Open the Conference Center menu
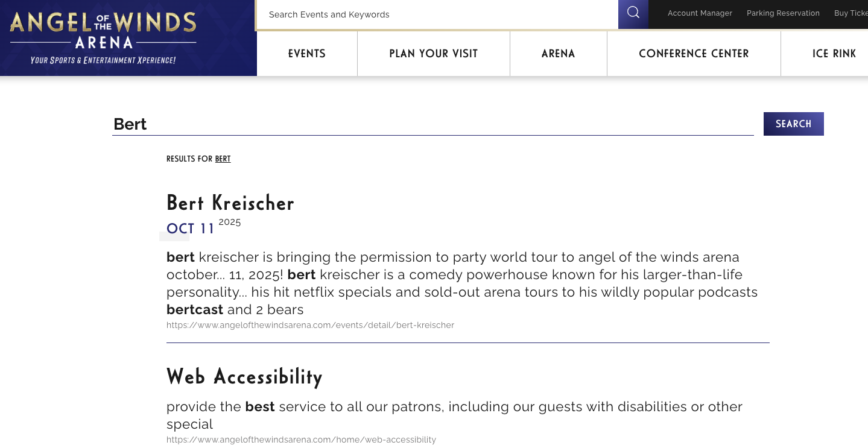Viewport: 868px width, 448px height. [x=694, y=54]
